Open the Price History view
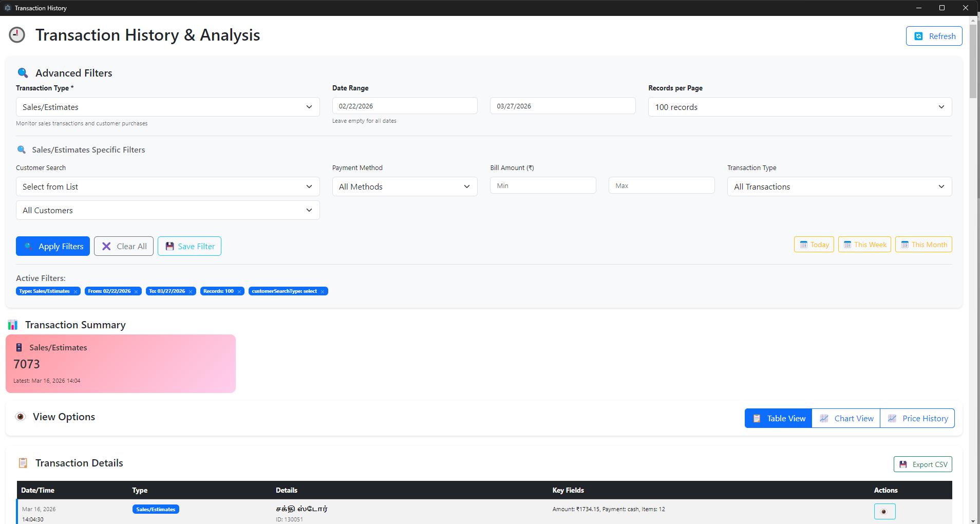The image size is (980, 524). tap(918, 418)
